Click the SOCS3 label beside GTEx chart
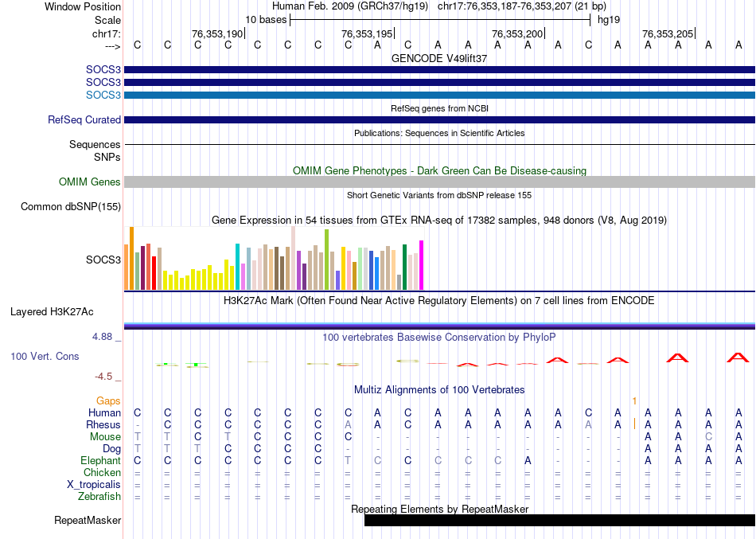Image resolution: width=756 pixels, height=539 pixels. pos(103,260)
